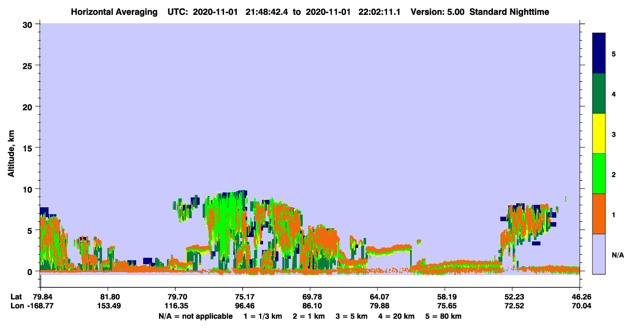The height and width of the screenshot is (330, 644).
Task: Click the altitude tick label 25
Action: pos(29,65)
